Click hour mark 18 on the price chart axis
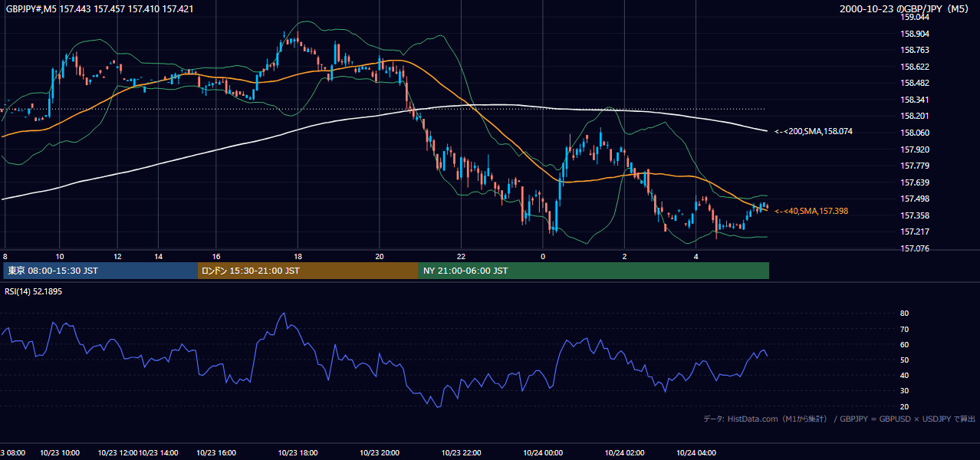980x460 pixels. pos(298,256)
